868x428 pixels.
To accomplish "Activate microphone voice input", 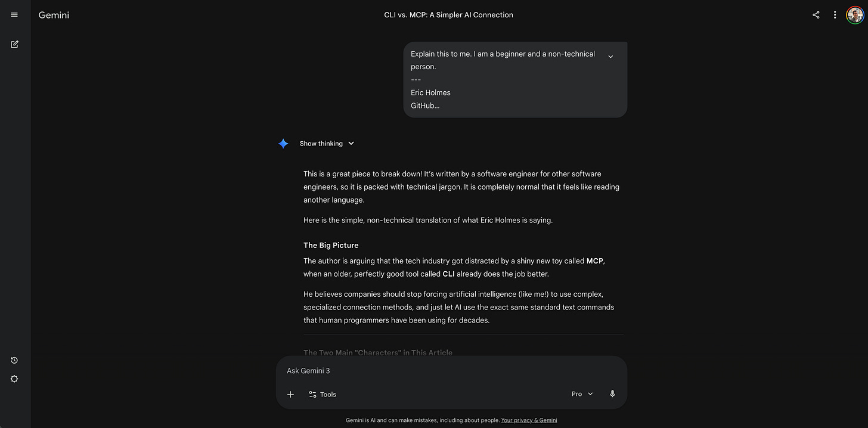I will coord(612,393).
